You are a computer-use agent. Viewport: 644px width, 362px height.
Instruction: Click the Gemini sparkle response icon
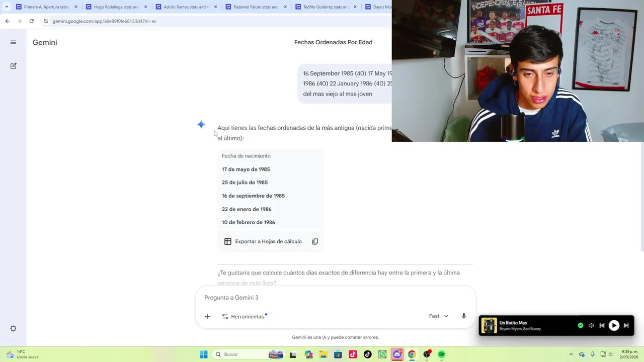pos(201,124)
